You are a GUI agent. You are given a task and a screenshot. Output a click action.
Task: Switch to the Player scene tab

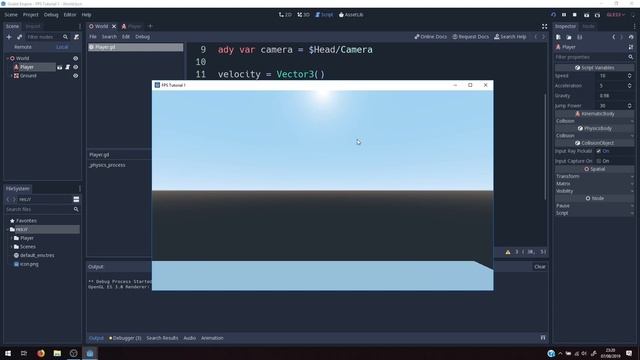click(x=131, y=27)
